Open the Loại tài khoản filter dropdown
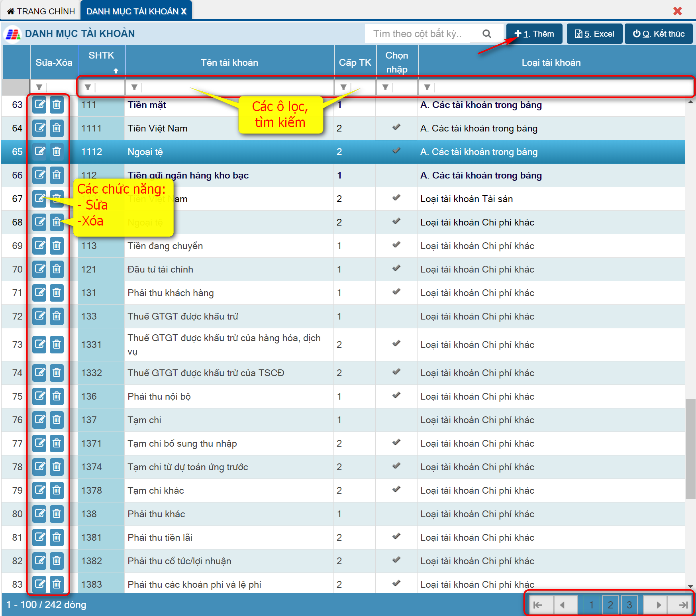 (427, 87)
